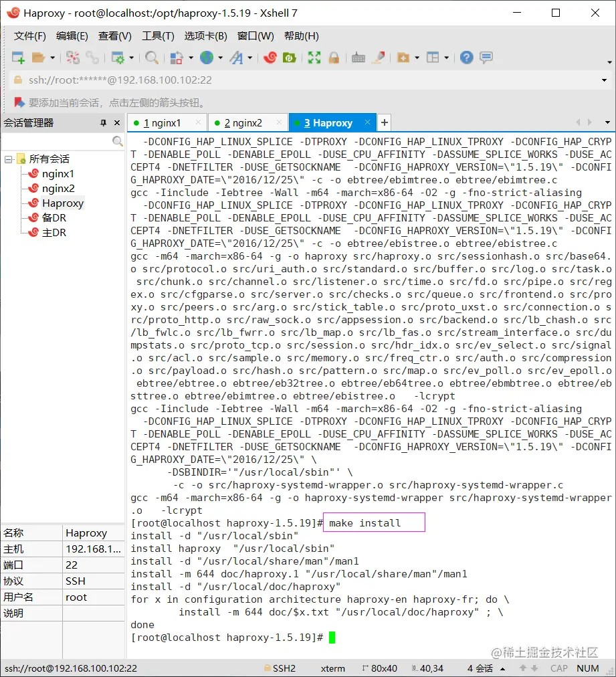
Task: Click the lock screen padlock icon
Action: 334,58
